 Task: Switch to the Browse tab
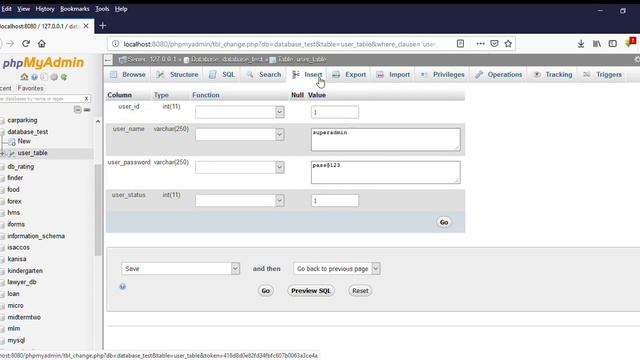[128, 75]
